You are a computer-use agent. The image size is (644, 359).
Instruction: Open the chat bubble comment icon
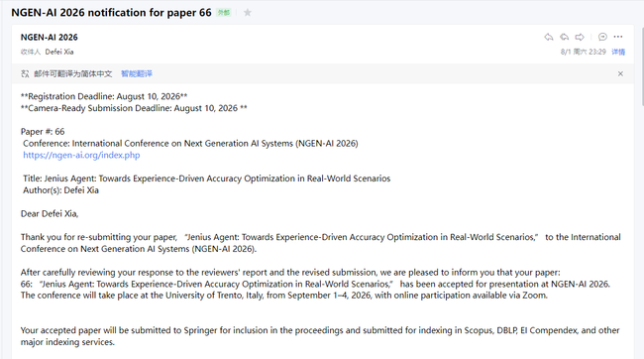point(602,37)
